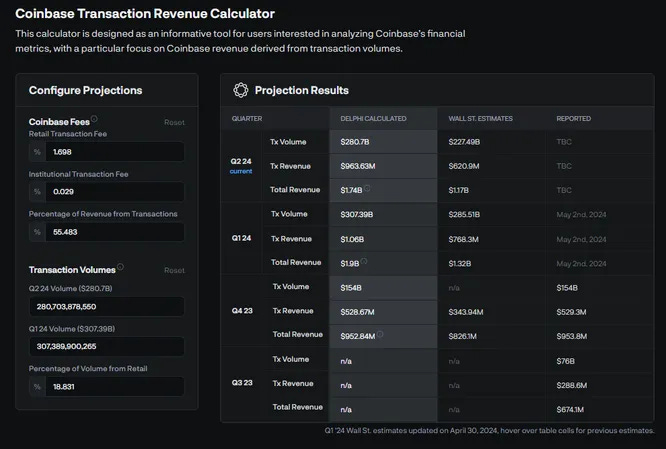
Task: Edit Percentage of Volume from Retail field
Action: (107, 387)
